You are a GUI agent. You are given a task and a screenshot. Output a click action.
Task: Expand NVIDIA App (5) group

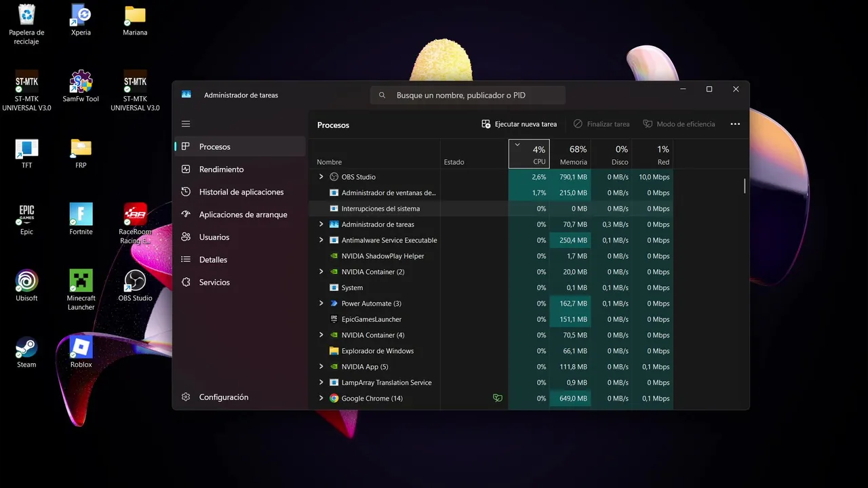(321, 367)
